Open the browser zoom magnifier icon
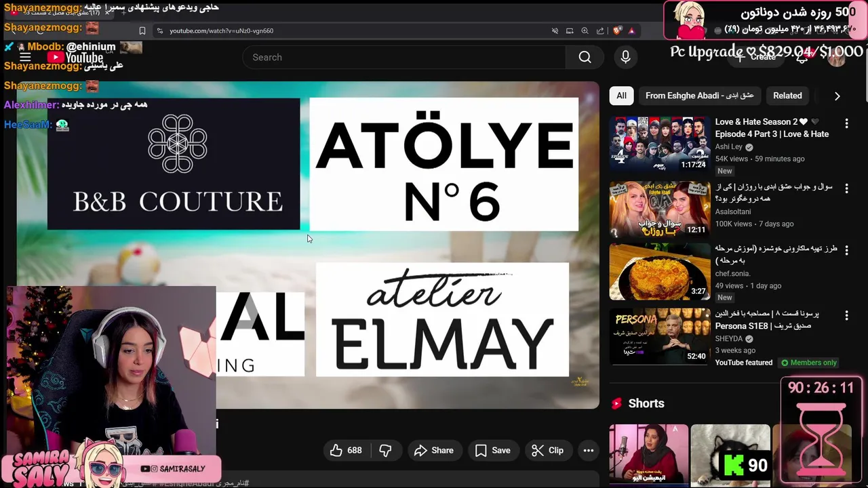868x488 pixels. [585, 30]
